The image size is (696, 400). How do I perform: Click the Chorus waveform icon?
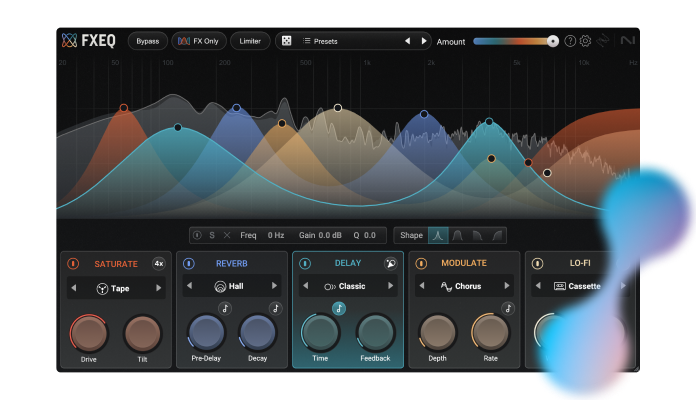coord(446,286)
